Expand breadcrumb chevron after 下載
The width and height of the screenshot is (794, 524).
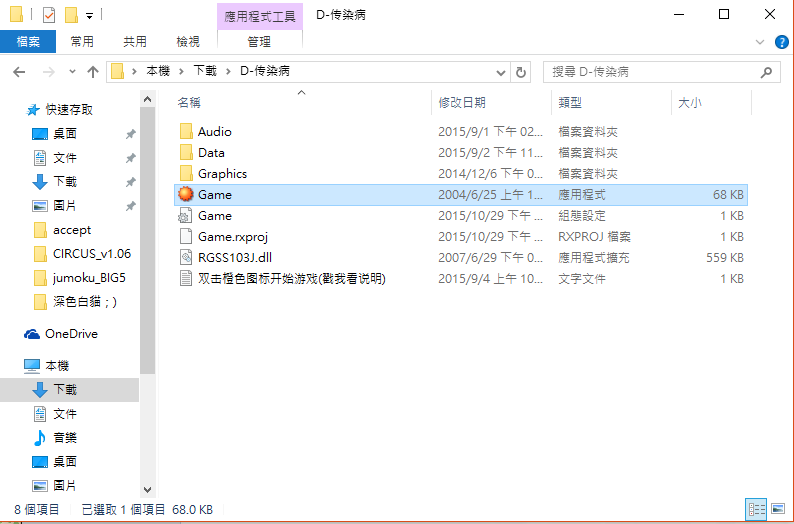(228, 71)
